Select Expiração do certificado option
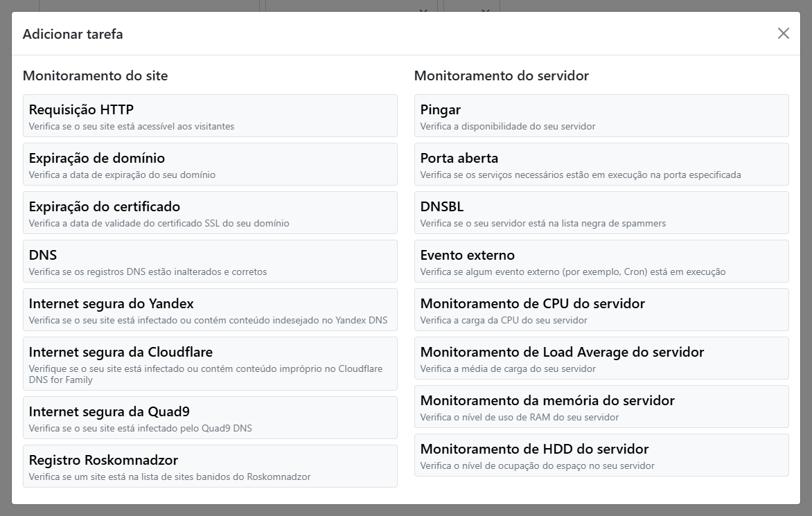Image resolution: width=812 pixels, height=516 pixels. 210,213
